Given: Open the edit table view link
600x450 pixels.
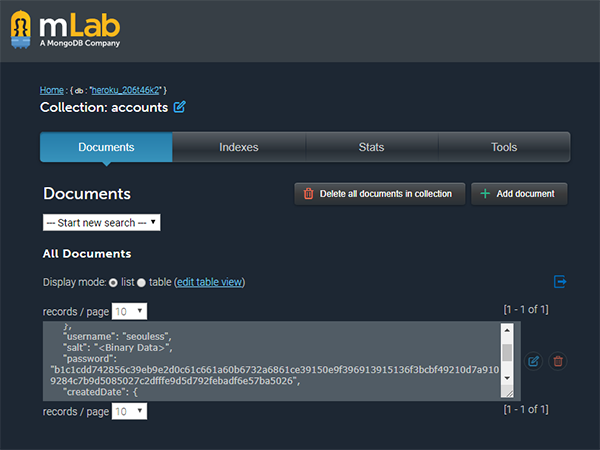Looking at the screenshot, I should point(210,282).
